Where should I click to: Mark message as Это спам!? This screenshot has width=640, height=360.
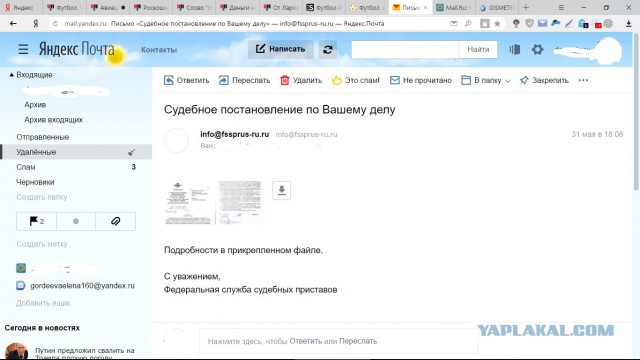point(356,80)
